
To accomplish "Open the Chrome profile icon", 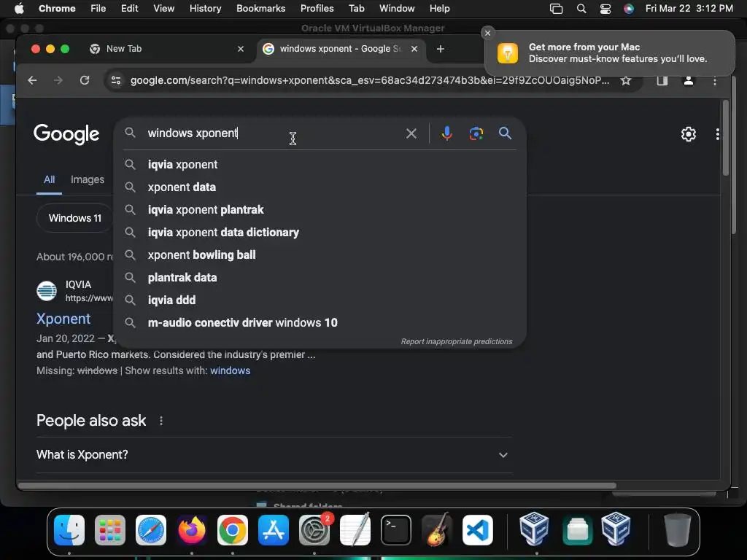I will click(689, 80).
